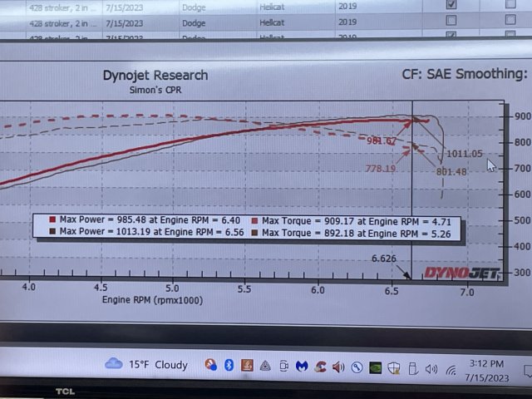Click the red-and-blue round tray icon left of Bluetooth
Viewport: 532px width, 399px height.
click(210, 365)
